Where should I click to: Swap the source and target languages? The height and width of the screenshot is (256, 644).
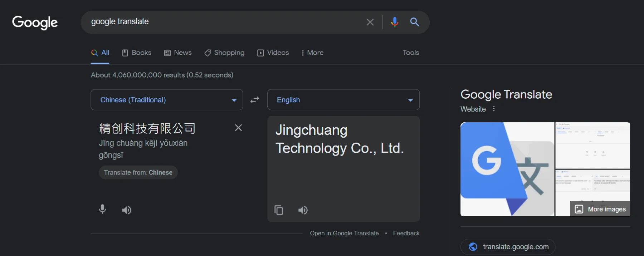click(x=255, y=100)
